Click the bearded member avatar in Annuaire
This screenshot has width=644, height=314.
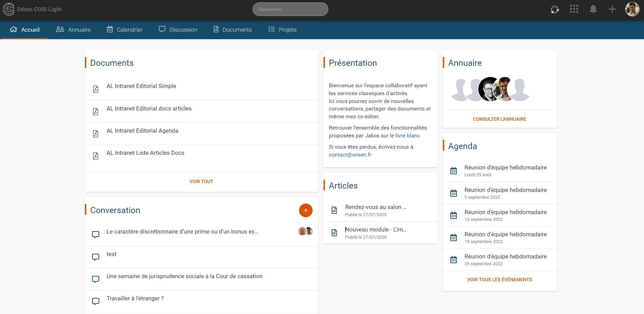coord(490,89)
